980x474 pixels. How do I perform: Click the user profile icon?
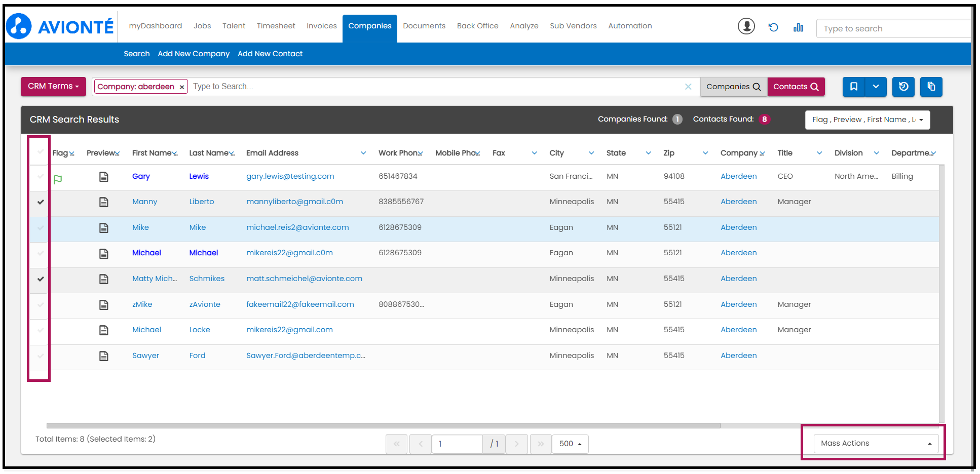click(746, 26)
